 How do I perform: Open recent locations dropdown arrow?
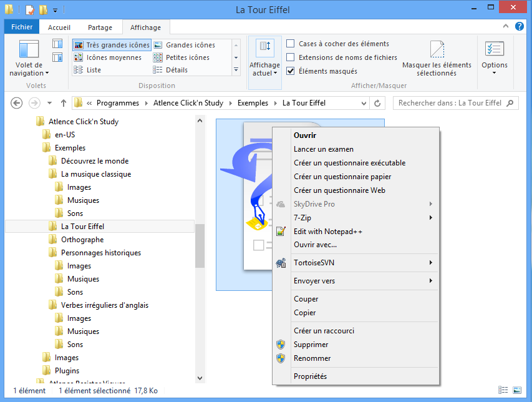(x=49, y=103)
